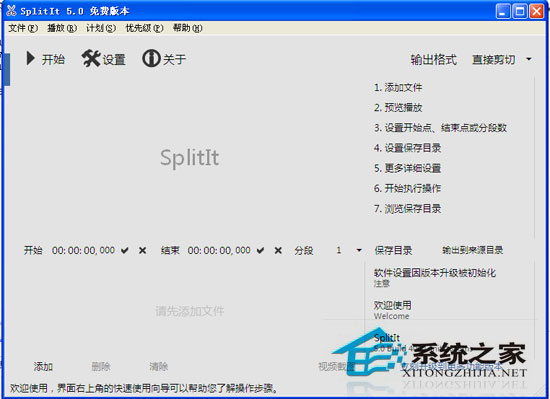Screen dimensions: 550x399
Task: Click the 欢迎使用 Welcome entry
Action: (393, 310)
